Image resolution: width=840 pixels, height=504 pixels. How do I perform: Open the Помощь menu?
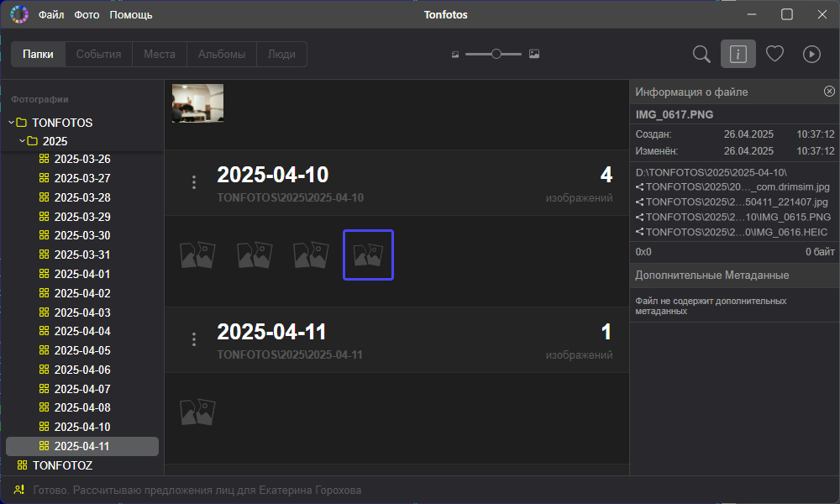pyautogui.click(x=131, y=15)
